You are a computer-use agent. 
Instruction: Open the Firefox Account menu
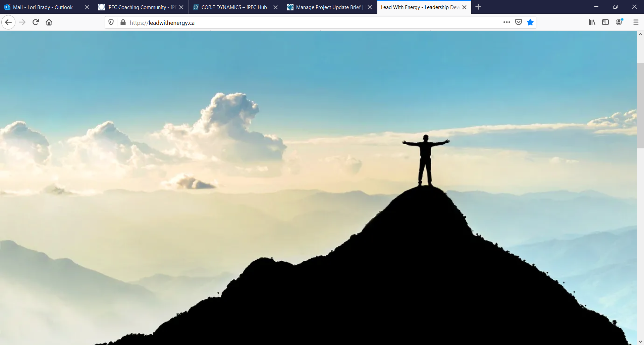619,22
